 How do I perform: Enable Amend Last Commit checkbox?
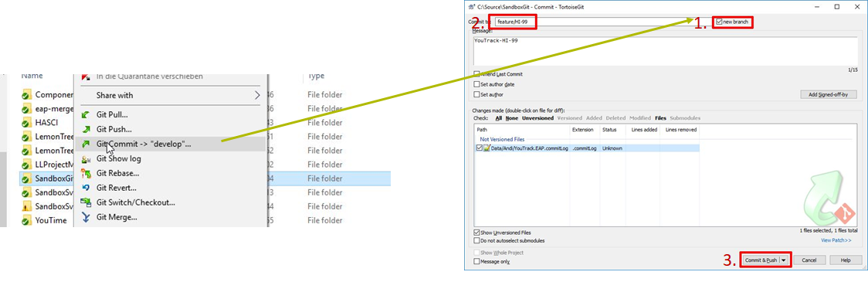pos(476,73)
